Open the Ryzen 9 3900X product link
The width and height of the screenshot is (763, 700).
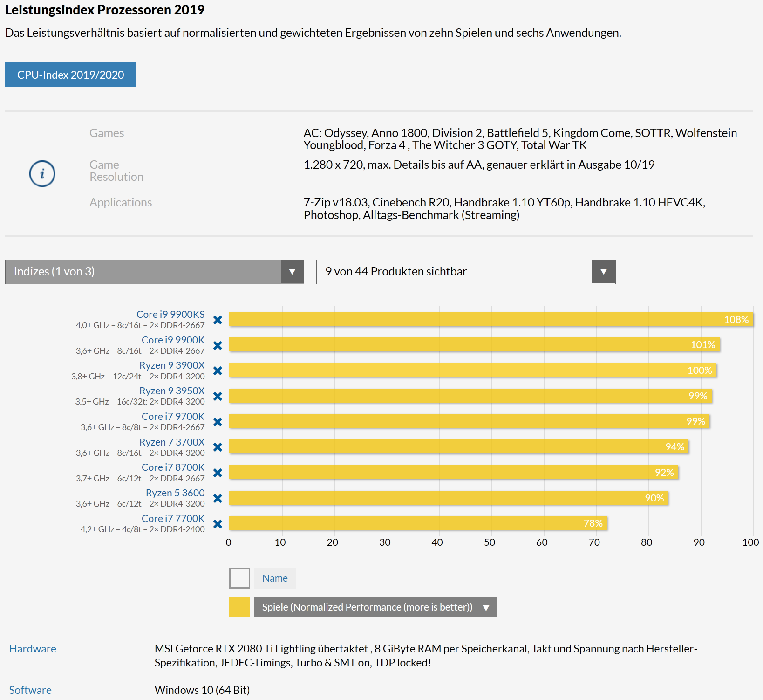[x=172, y=365]
